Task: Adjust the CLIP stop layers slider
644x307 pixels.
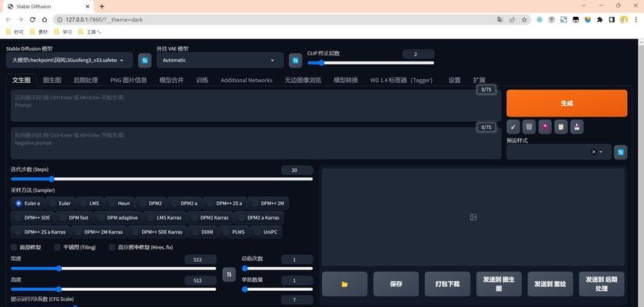Action: point(371,63)
